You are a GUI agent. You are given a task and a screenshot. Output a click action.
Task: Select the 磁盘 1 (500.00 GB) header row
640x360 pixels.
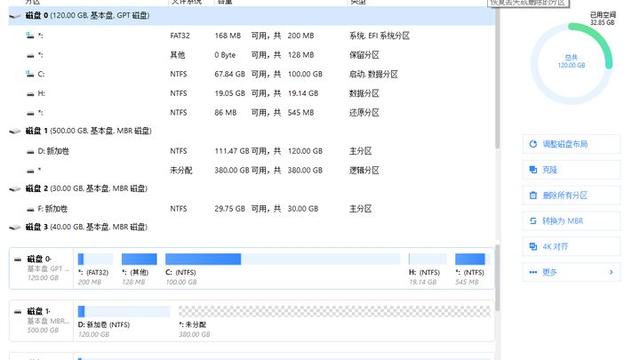click(x=251, y=131)
